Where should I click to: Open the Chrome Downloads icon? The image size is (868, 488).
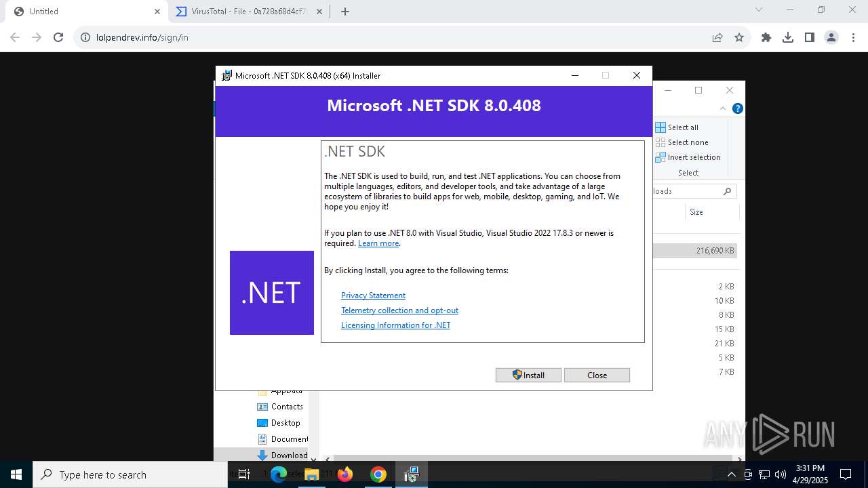[x=788, y=37]
